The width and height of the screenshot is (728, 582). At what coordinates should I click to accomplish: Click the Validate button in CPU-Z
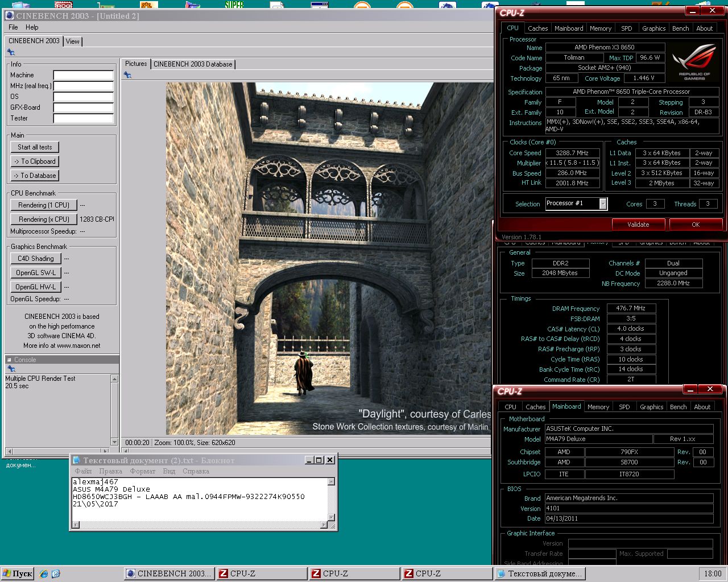tap(638, 225)
